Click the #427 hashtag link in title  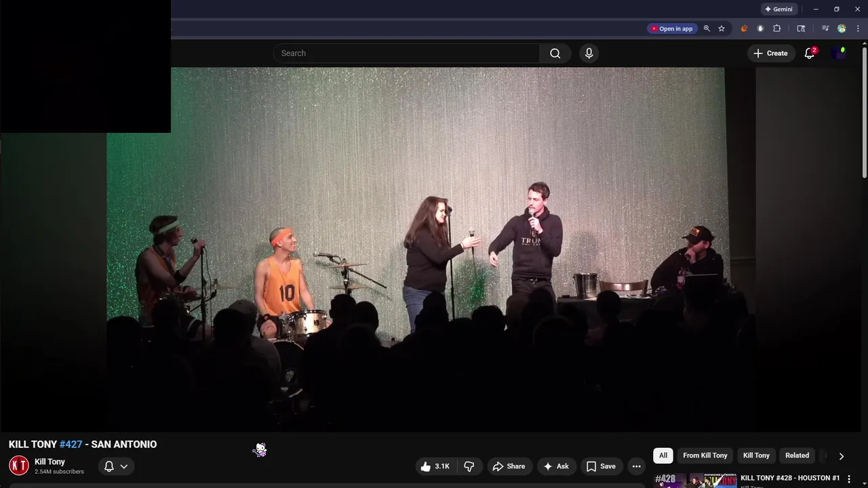pyautogui.click(x=71, y=445)
